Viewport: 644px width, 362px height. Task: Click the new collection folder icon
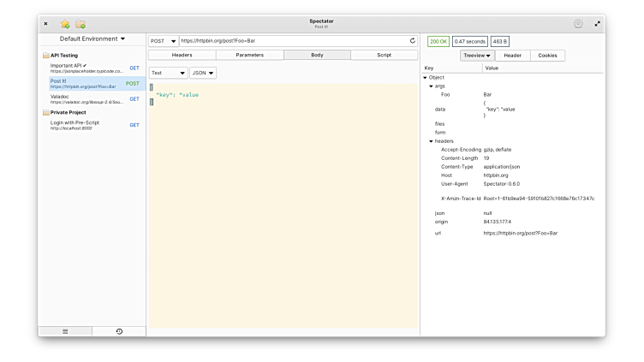[x=80, y=24]
